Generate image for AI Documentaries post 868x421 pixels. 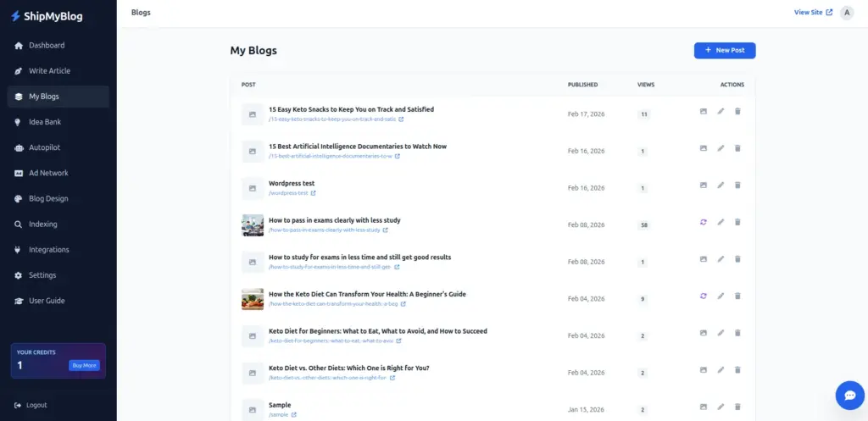(x=703, y=148)
